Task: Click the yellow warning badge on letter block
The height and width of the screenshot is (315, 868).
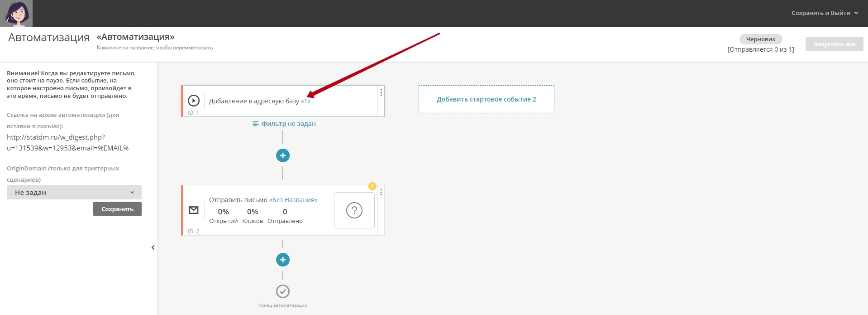Action: [x=372, y=186]
